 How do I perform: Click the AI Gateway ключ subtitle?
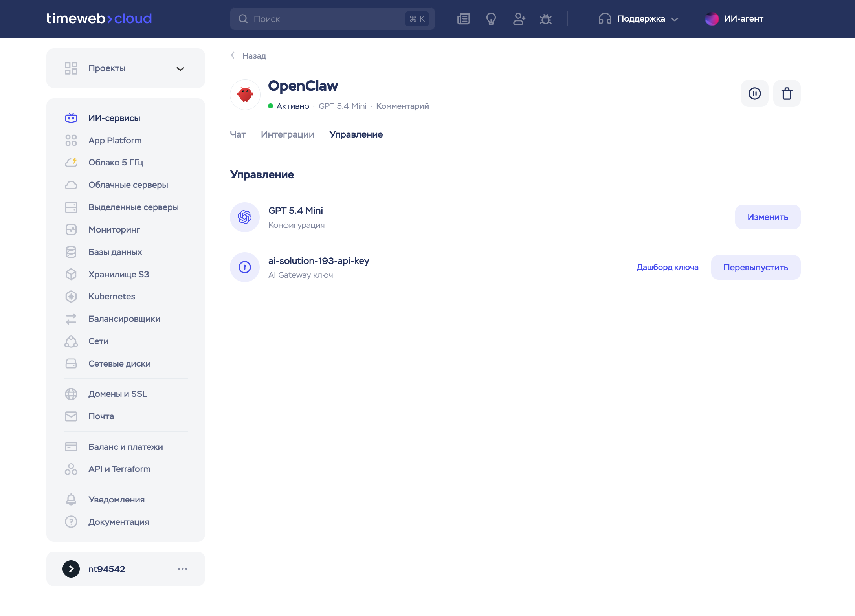[x=301, y=275]
